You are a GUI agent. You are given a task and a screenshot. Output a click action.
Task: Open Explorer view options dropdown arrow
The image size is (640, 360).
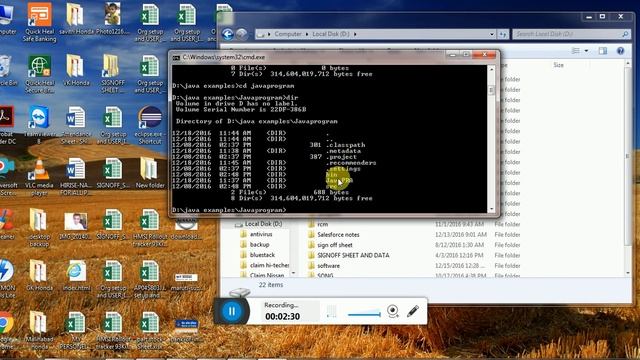tap(587, 51)
